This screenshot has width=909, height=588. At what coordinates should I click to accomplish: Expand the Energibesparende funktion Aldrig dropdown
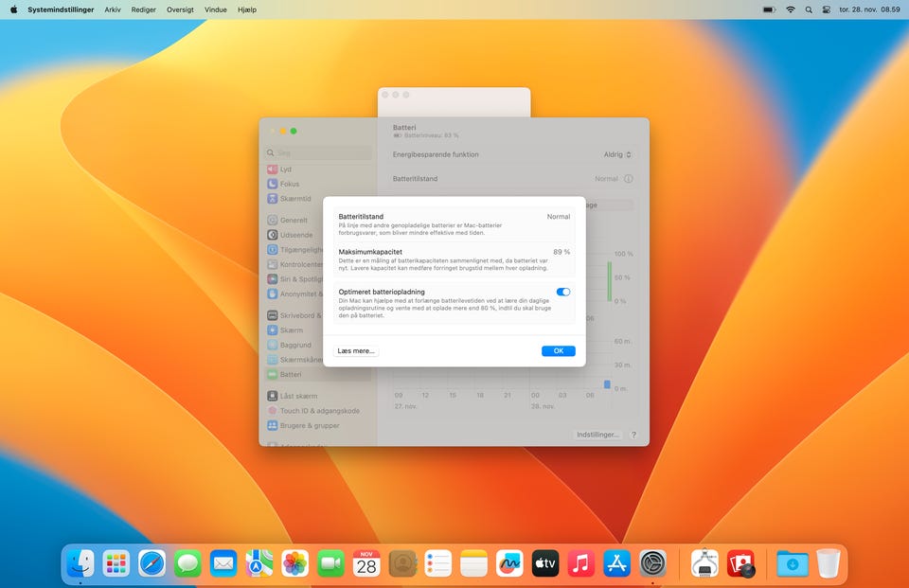[x=618, y=154]
